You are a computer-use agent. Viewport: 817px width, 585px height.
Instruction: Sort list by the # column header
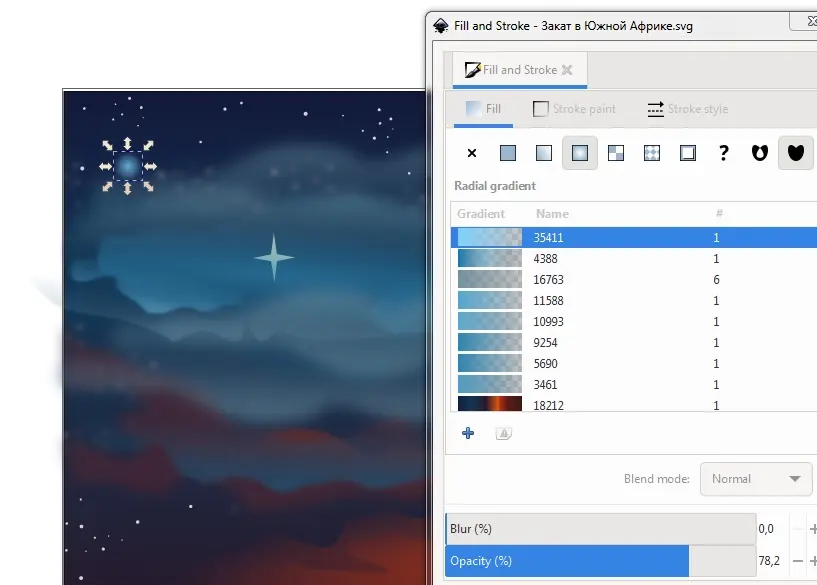(x=719, y=213)
